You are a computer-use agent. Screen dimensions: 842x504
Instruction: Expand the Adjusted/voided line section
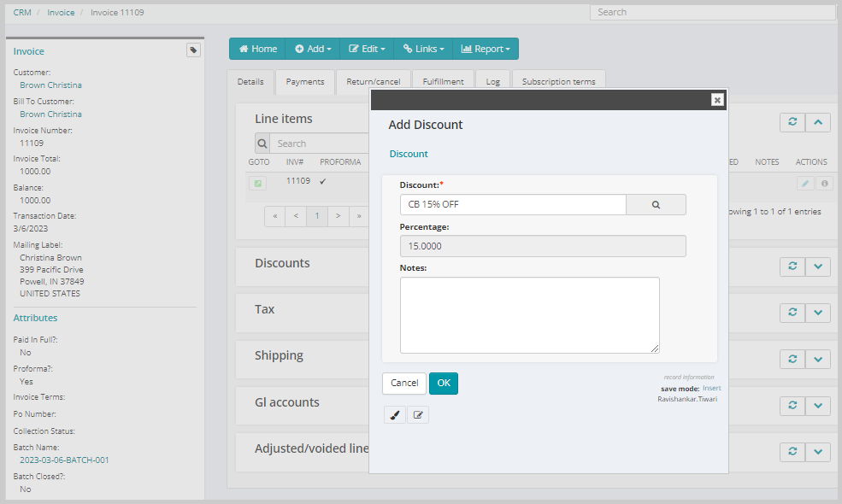[818, 451]
